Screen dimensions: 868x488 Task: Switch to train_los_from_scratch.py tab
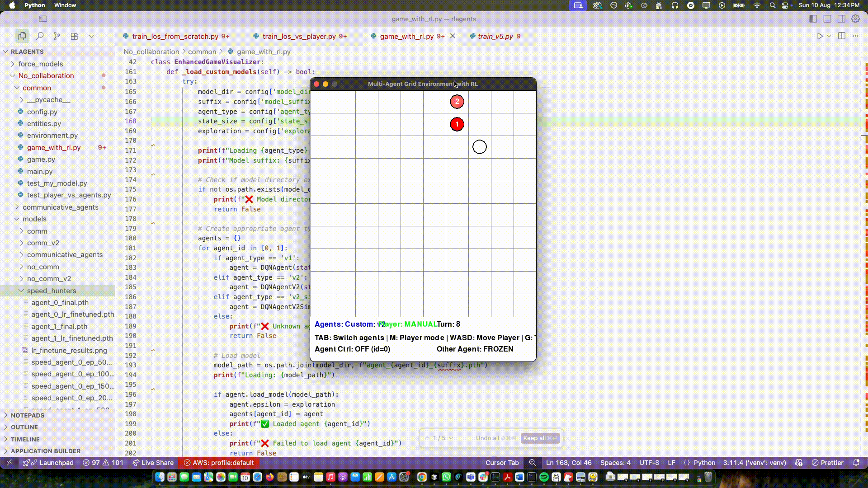point(175,36)
